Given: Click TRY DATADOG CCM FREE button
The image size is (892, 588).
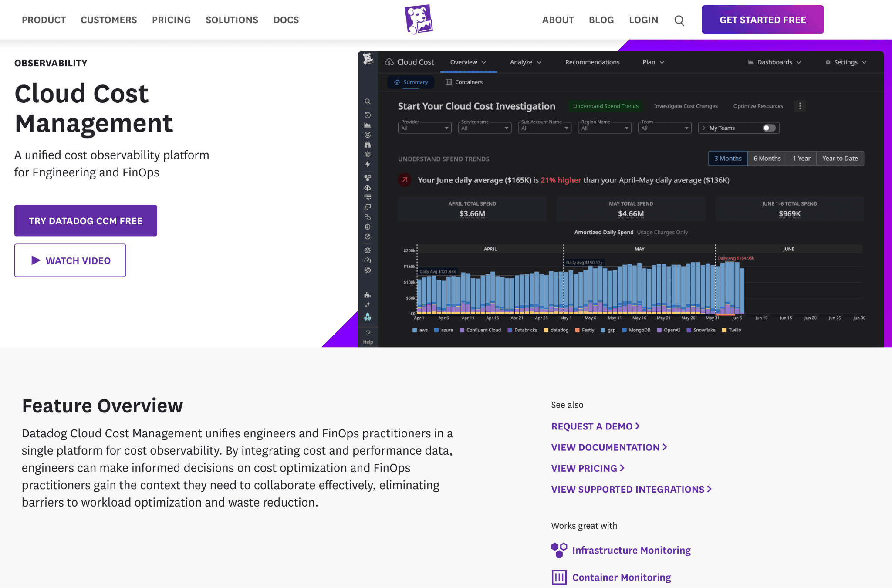Looking at the screenshot, I should [x=85, y=221].
